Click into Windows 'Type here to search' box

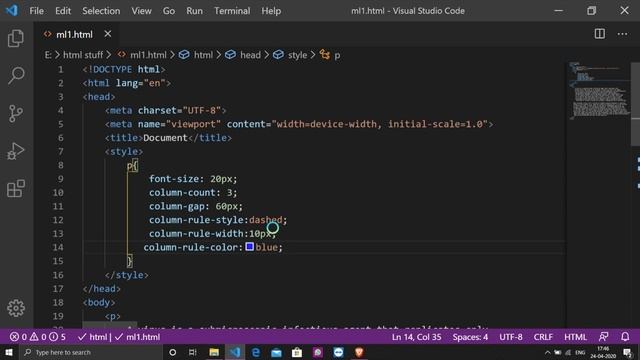(92, 352)
